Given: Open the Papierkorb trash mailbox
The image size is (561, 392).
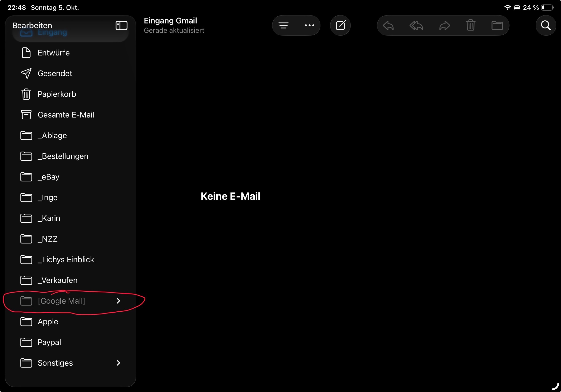Looking at the screenshot, I should point(57,94).
